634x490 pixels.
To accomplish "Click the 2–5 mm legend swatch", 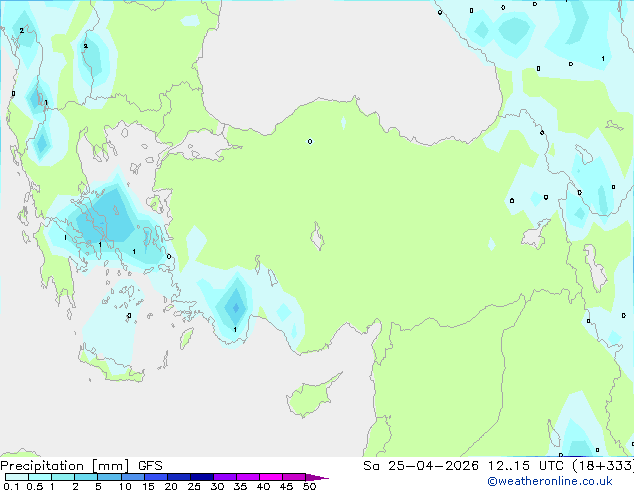I will 86,477.
